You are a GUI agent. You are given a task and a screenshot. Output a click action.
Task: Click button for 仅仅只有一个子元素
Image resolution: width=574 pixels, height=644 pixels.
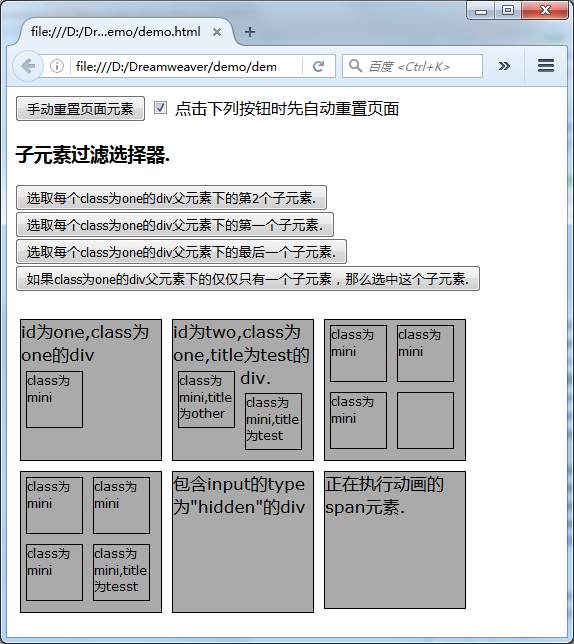[248, 279]
